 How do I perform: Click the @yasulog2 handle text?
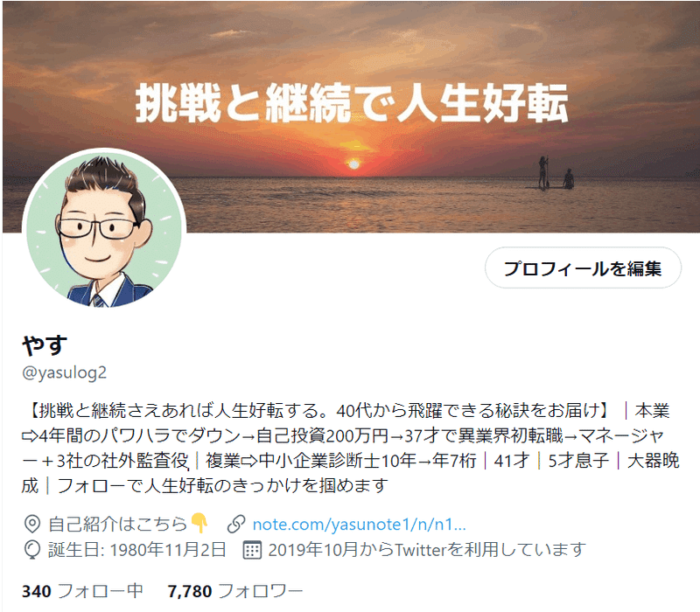coord(64,372)
